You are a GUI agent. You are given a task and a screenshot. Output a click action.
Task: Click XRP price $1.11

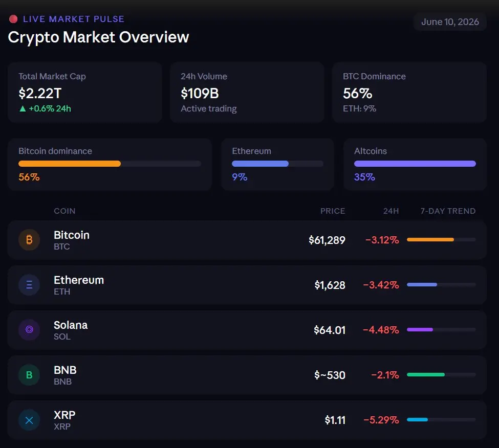(x=335, y=420)
